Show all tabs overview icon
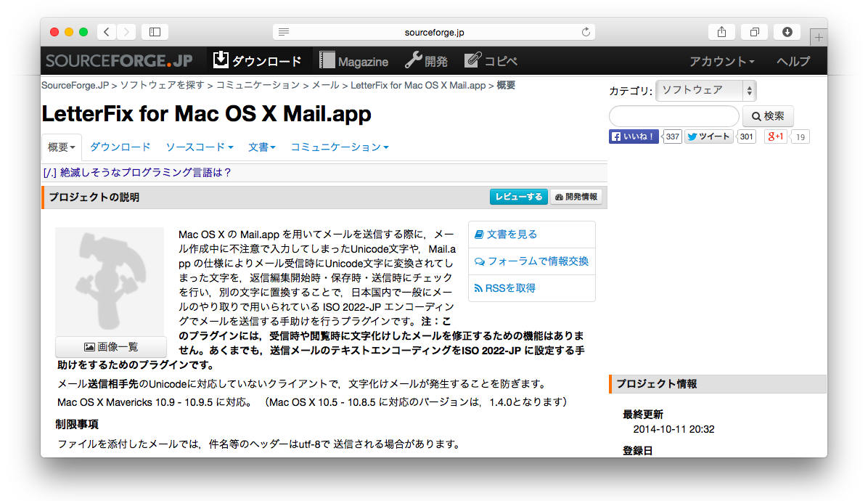 point(755,32)
